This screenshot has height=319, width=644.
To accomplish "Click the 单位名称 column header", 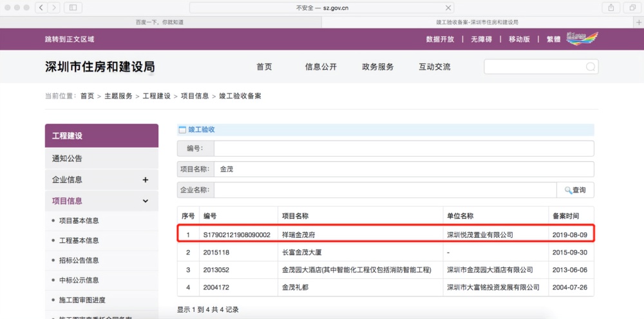I will [x=460, y=216].
